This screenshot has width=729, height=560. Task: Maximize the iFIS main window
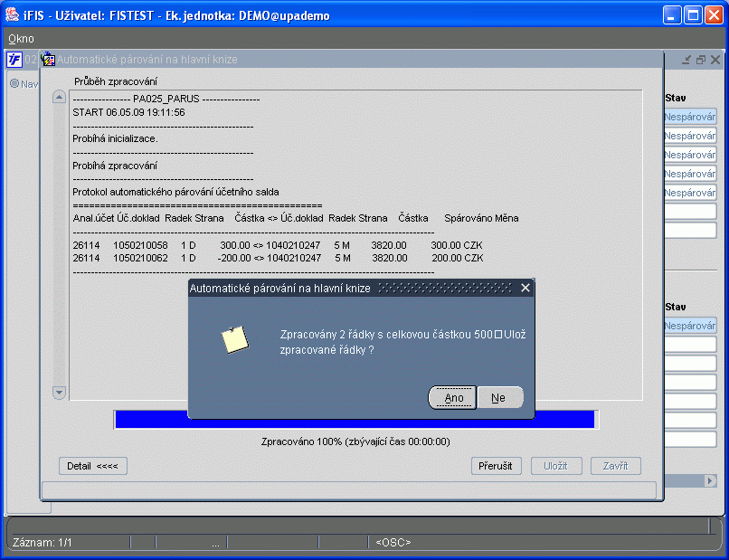coord(693,14)
